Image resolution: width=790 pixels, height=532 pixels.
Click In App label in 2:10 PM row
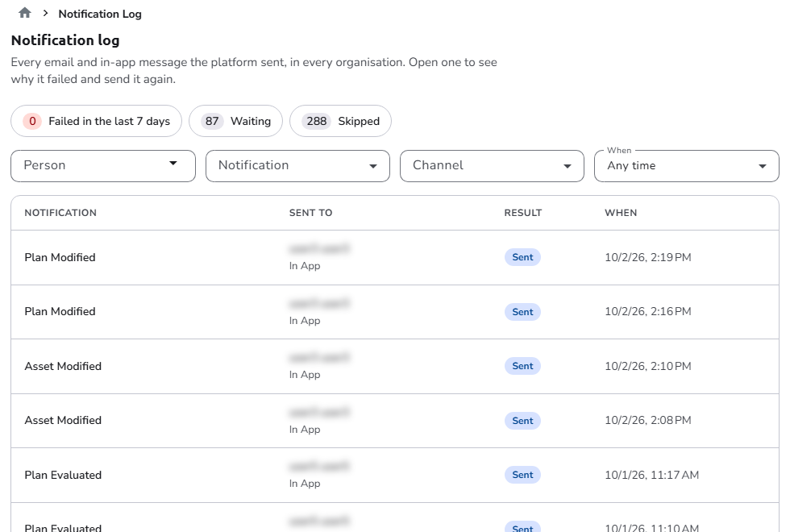(305, 375)
